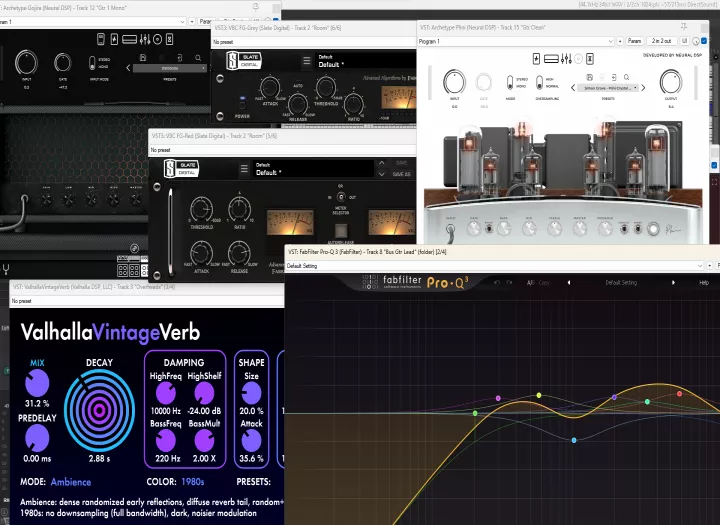Image resolution: width=720 pixels, height=525 pixels.
Task: Open Default Setting dropdown in Pro-Q 3 window
Action: (494, 265)
